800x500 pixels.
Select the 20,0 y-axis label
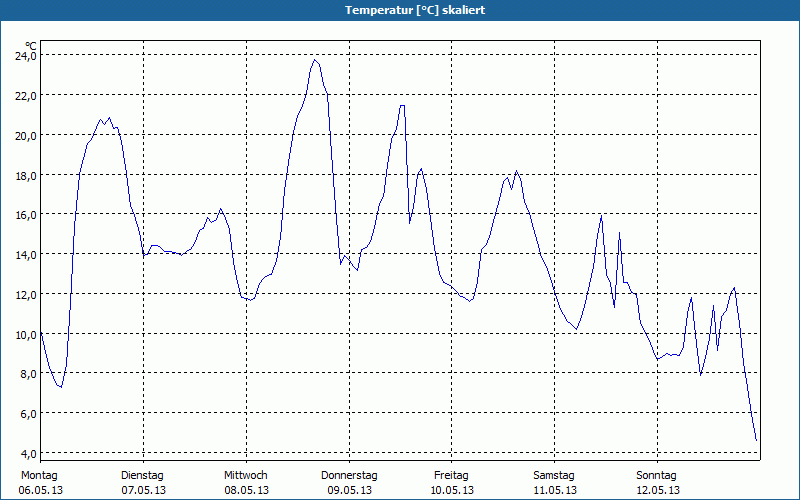click(26, 135)
